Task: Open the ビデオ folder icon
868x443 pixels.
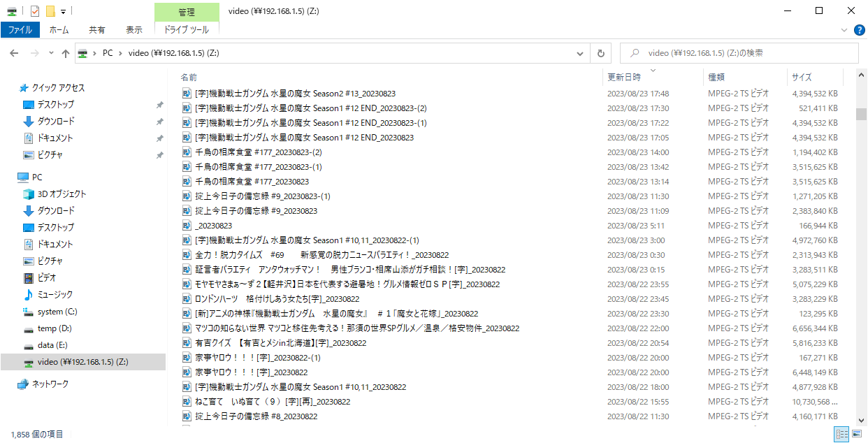Action: tap(29, 278)
